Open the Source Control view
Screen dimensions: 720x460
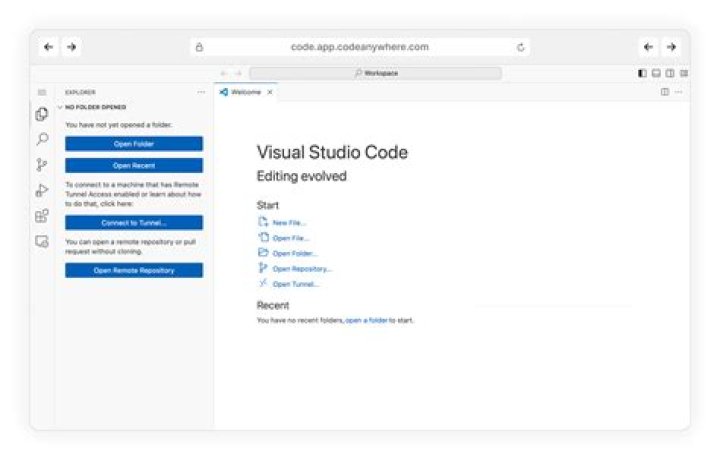tap(42, 164)
